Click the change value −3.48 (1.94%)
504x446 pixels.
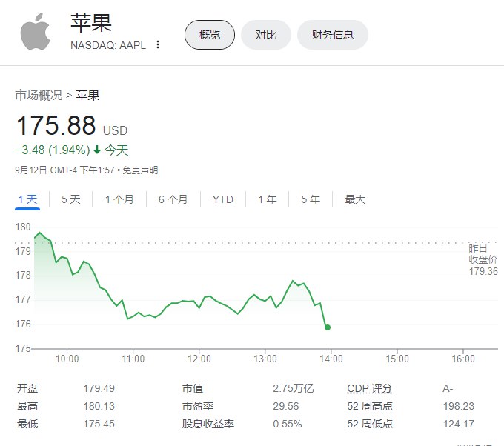[53, 150]
